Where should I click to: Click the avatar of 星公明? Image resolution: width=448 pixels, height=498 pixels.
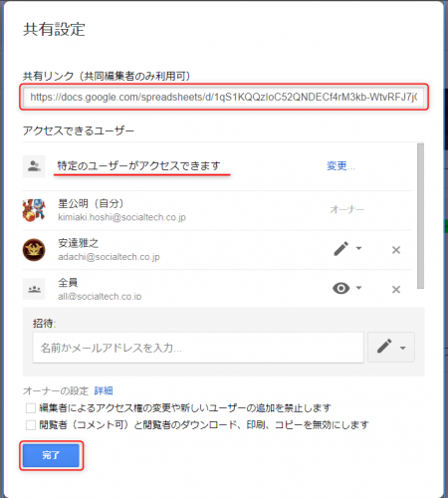(x=34, y=210)
